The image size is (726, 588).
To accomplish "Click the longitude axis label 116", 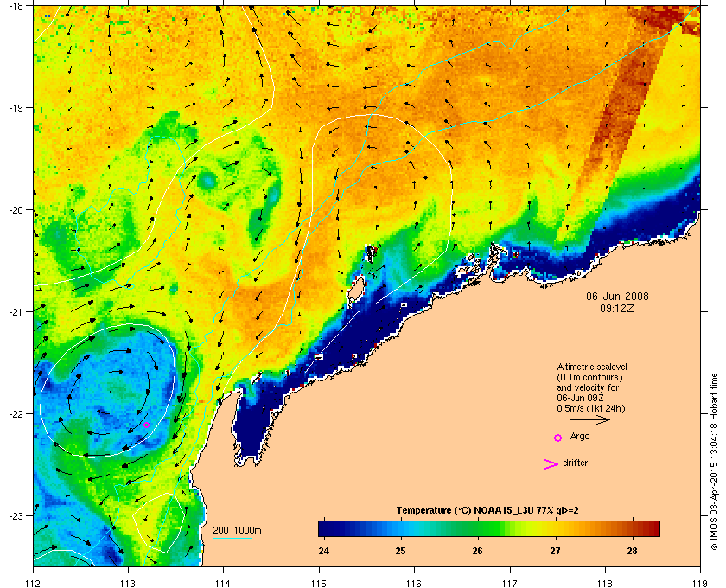I will tap(413, 583).
